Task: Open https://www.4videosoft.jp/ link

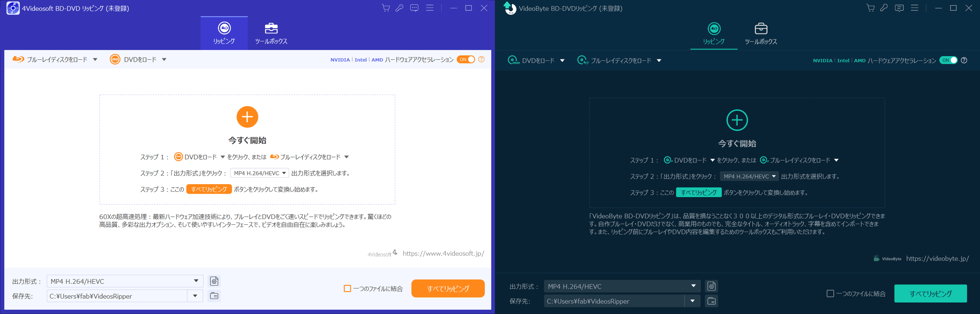Action: [443, 253]
